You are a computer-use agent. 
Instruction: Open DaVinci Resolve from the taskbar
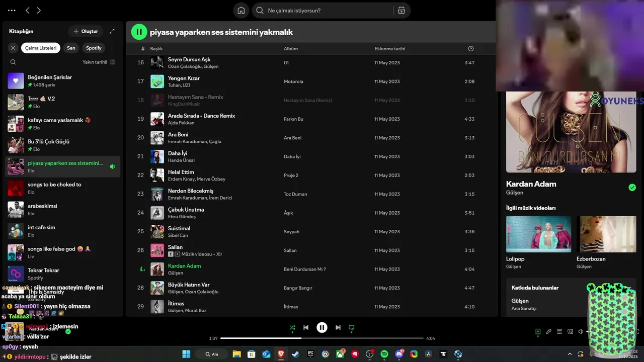click(429, 354)
